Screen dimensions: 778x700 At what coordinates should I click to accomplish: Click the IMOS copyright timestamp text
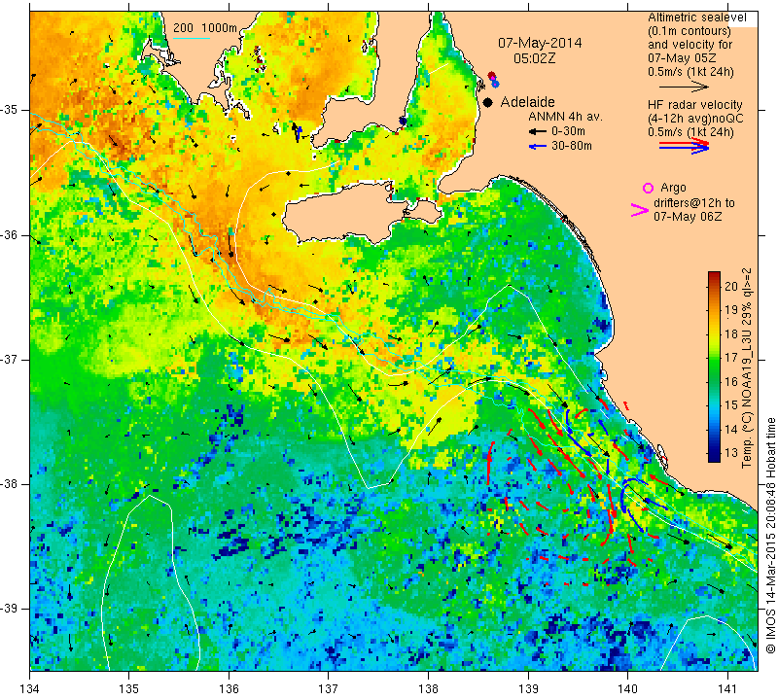[x=770, y=535]
